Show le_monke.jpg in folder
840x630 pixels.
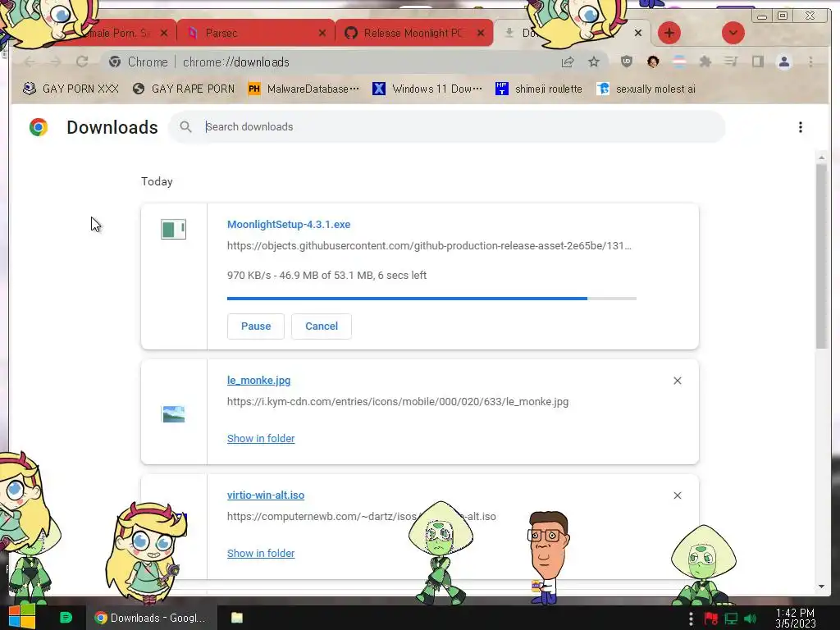tap(261, 439)
